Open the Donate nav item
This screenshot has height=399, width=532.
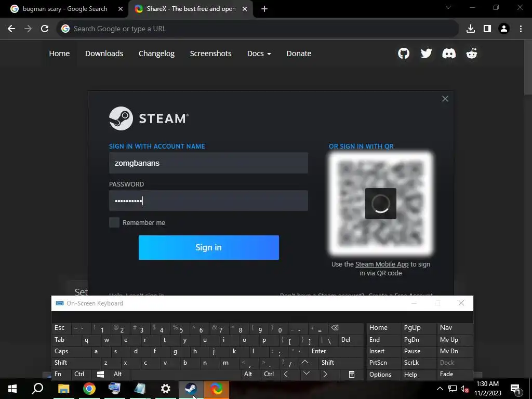(x=299, y=54)
